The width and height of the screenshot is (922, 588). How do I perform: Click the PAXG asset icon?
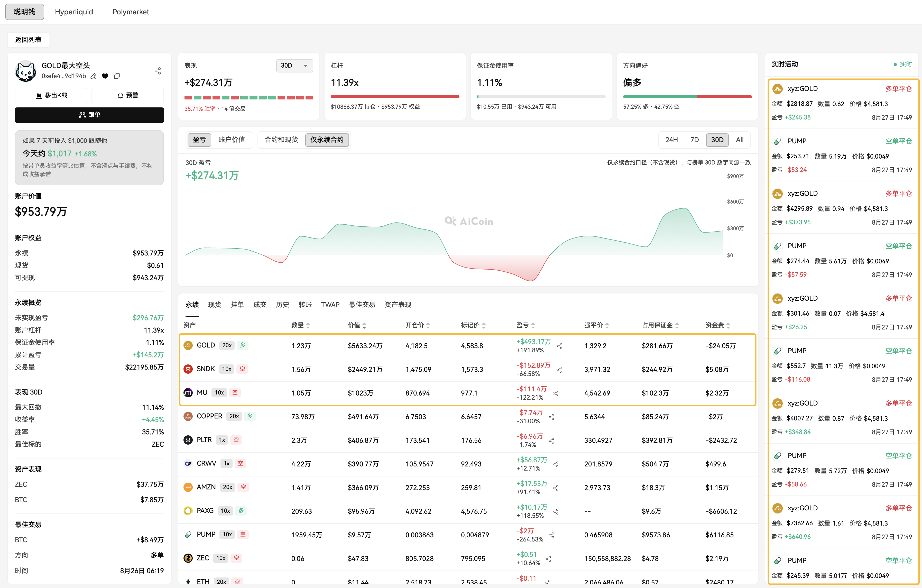click(x=188, y=511)
